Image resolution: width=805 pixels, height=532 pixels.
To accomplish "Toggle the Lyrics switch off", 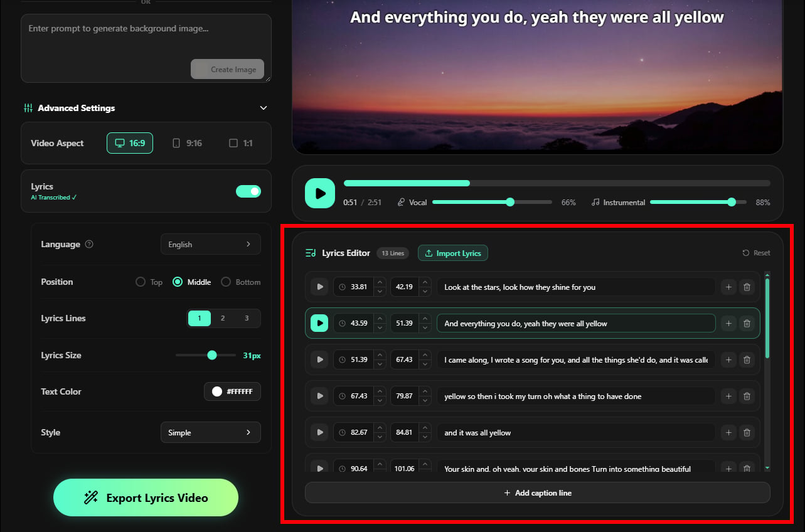I will click(248, 191).
